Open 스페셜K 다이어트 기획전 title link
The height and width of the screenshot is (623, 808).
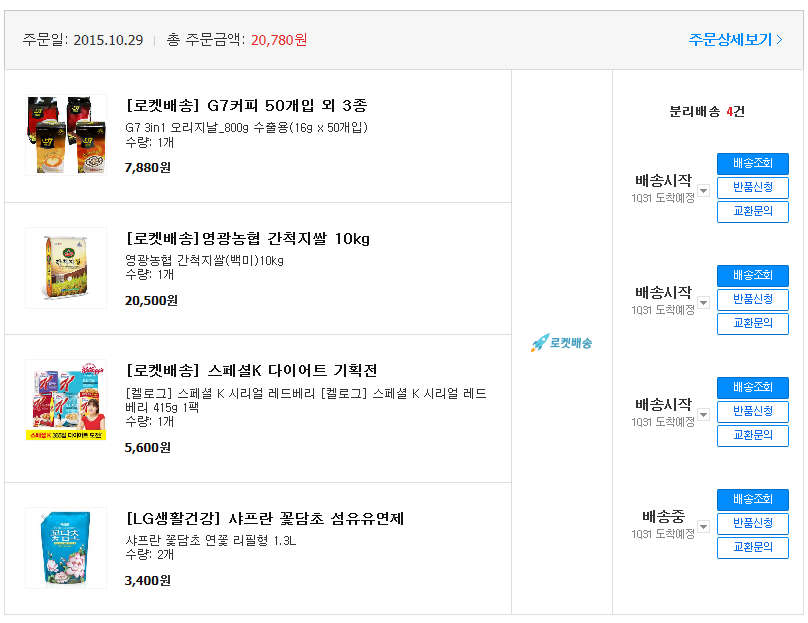(250, 370)
